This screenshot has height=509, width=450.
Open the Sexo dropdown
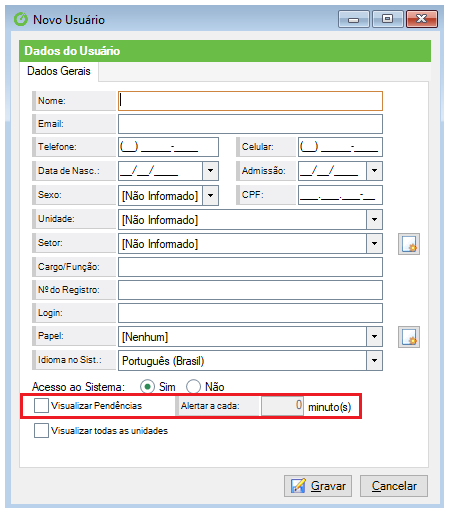(x=210, y=195)
